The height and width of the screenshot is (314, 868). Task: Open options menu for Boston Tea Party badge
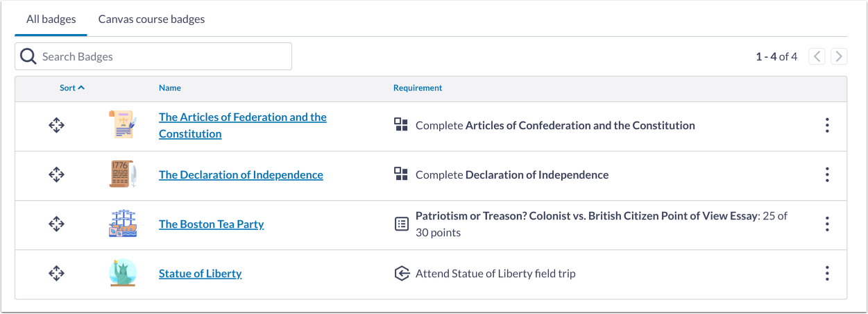(x=826, y=224)
